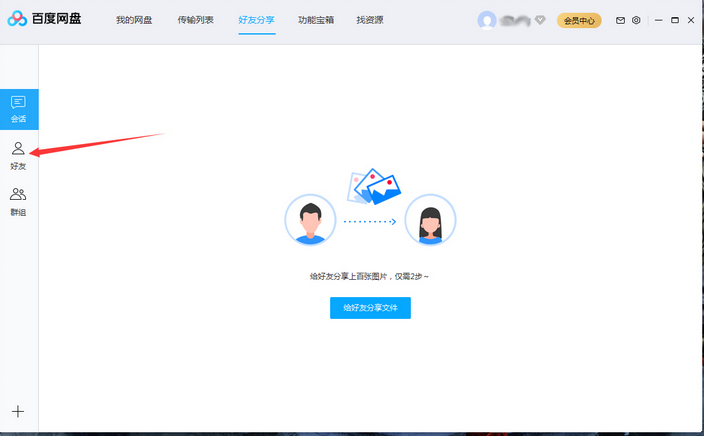Select the 好友 (friends) sidebar icon
Image resolution: width=704 pixels, height=436 pixels.
(18, 154)
